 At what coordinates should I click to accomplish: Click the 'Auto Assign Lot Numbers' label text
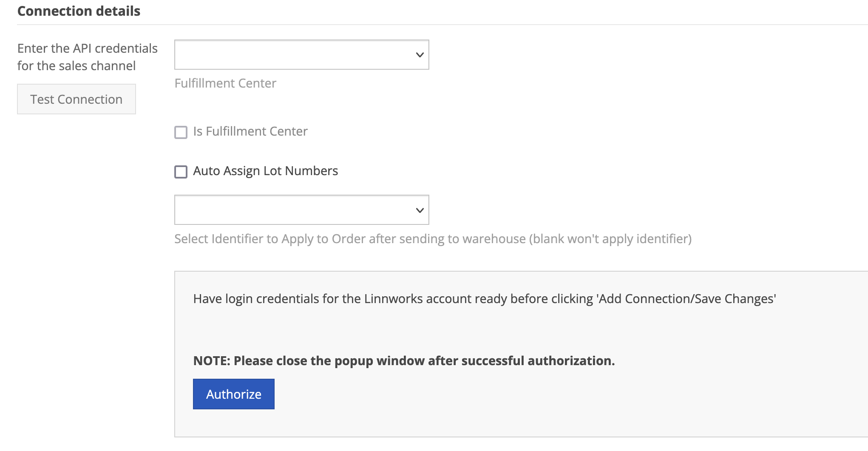coord(265,171)
